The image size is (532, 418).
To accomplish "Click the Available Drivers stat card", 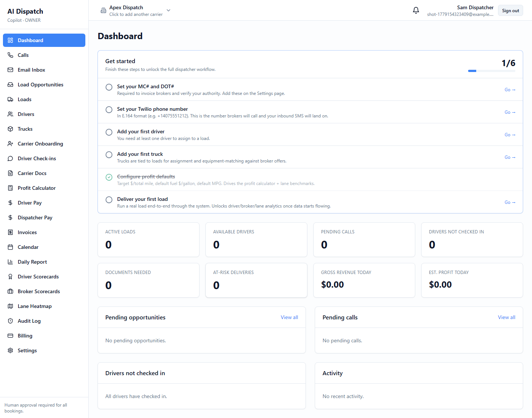I will 256,240.
